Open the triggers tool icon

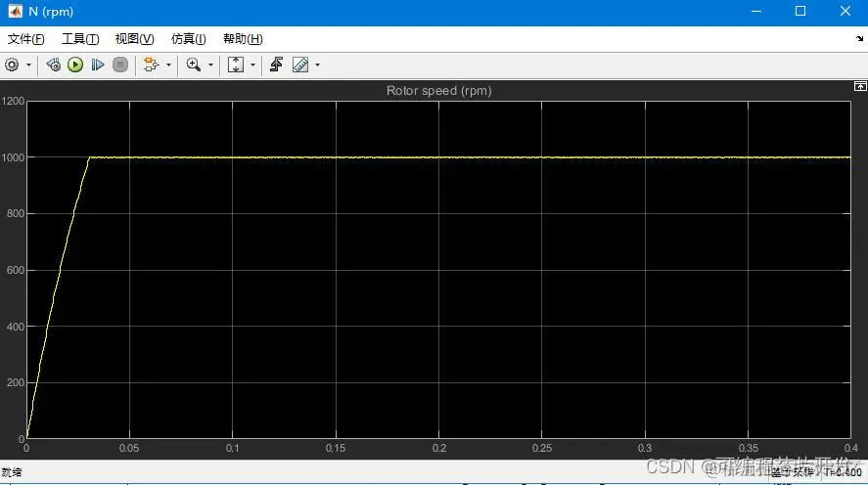point(276,65)
